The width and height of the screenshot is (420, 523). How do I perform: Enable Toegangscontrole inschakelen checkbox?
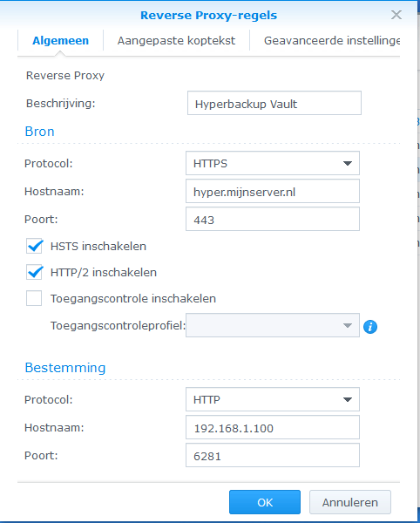point(34,298)
